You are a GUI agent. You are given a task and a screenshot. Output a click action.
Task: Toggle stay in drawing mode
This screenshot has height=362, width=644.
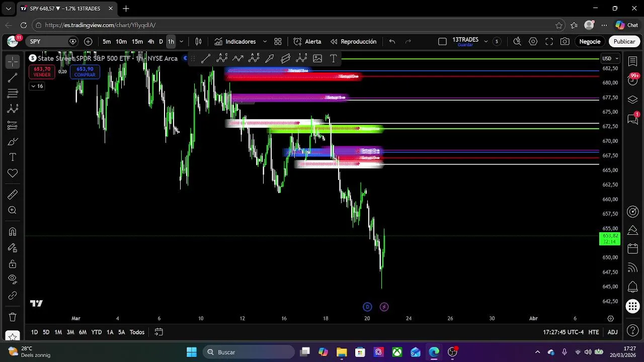[13, 248]
